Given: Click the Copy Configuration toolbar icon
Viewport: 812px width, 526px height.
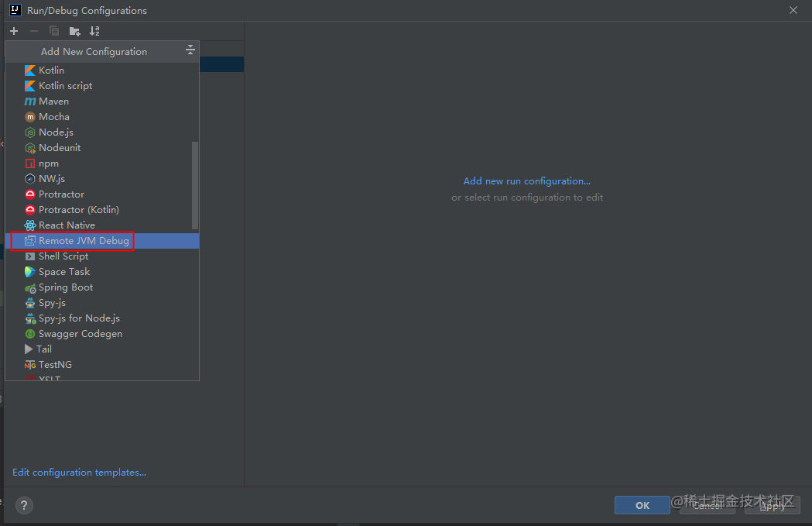Looking at the screenshot, I should pyautogui.click(x=54, y=31).
